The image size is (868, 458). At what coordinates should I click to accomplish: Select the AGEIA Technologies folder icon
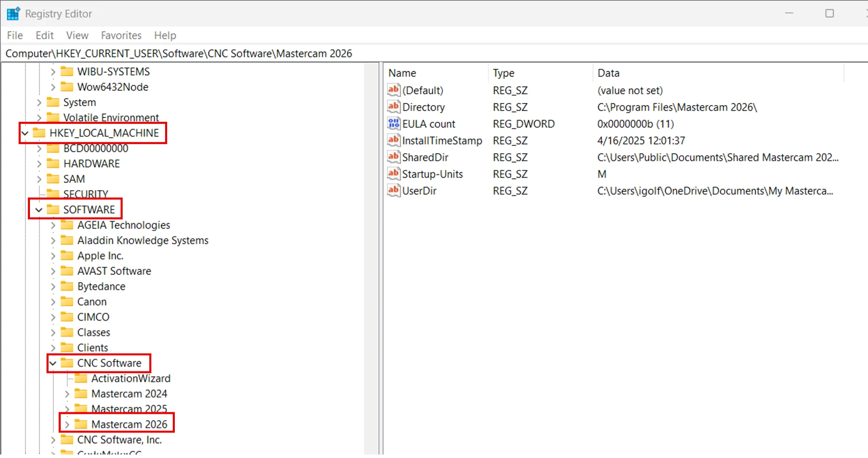click(67, 225)
